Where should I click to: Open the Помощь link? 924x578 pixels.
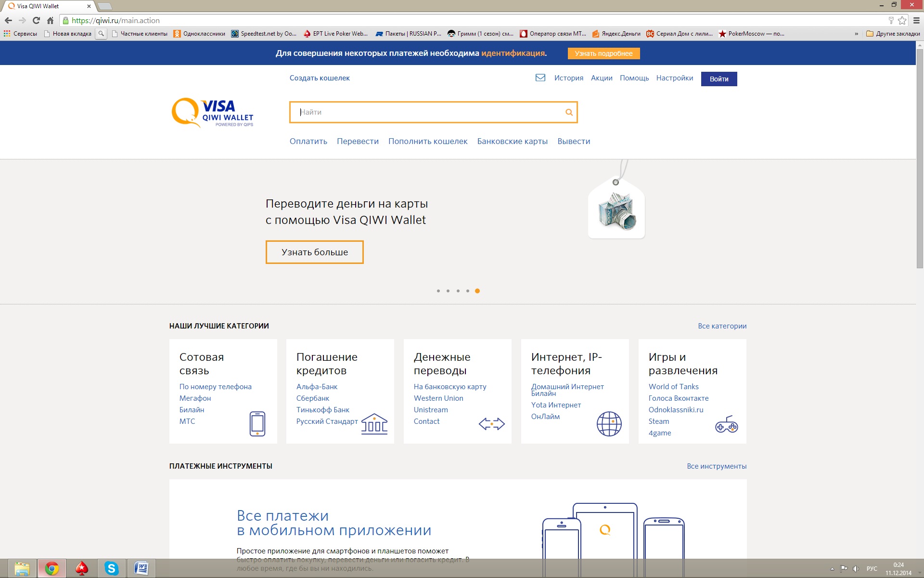[x=634, y=78]
